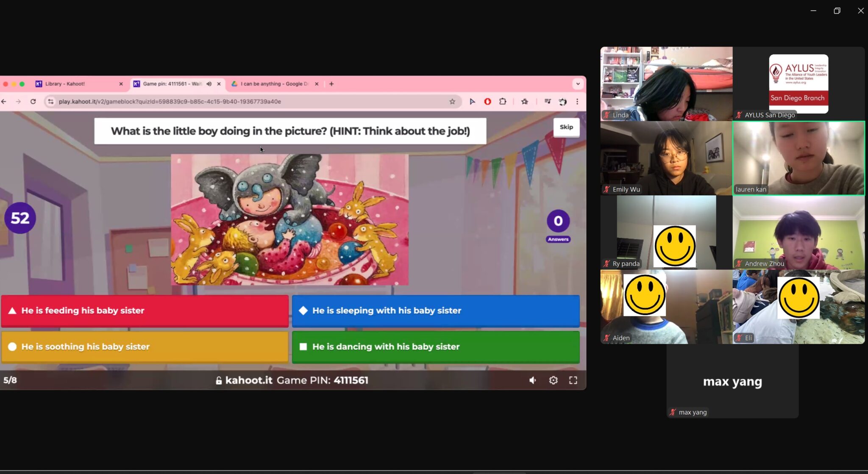
Task: Select Aiden's video tile
Action: [x=666, y=307]
